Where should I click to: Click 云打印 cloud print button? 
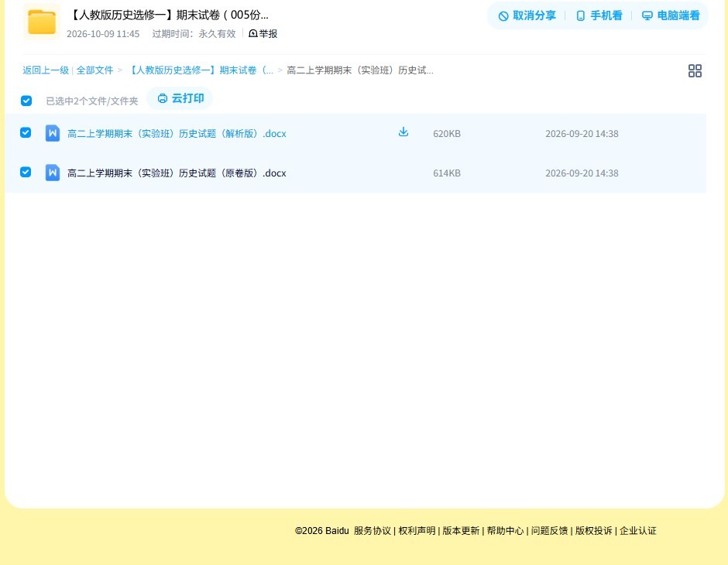pyautogui.click(x=180, y=98)
